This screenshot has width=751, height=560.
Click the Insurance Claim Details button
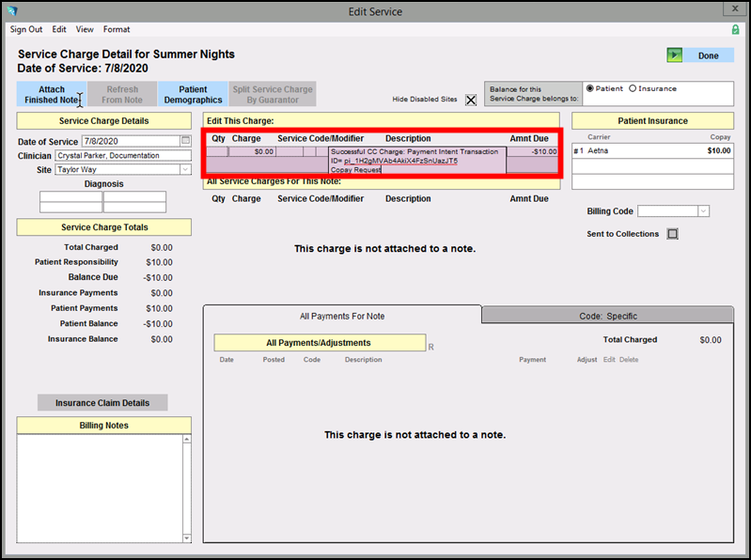coord(102,403)
